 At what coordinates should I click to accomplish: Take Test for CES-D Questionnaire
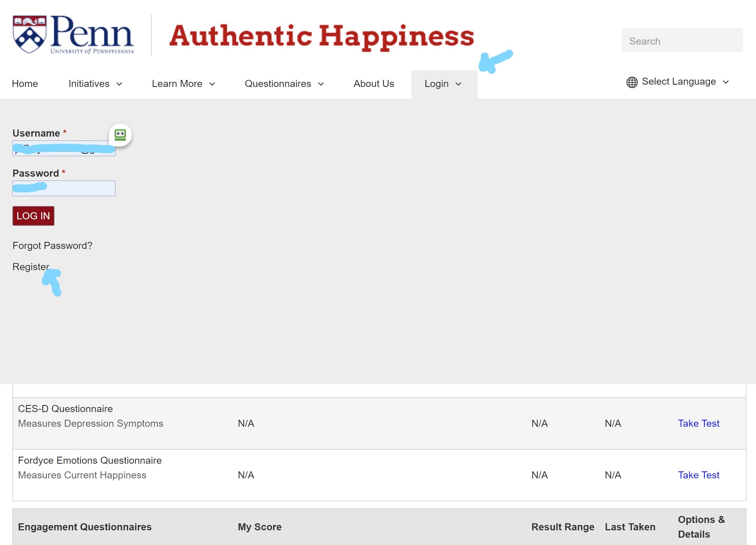[698, 423]
